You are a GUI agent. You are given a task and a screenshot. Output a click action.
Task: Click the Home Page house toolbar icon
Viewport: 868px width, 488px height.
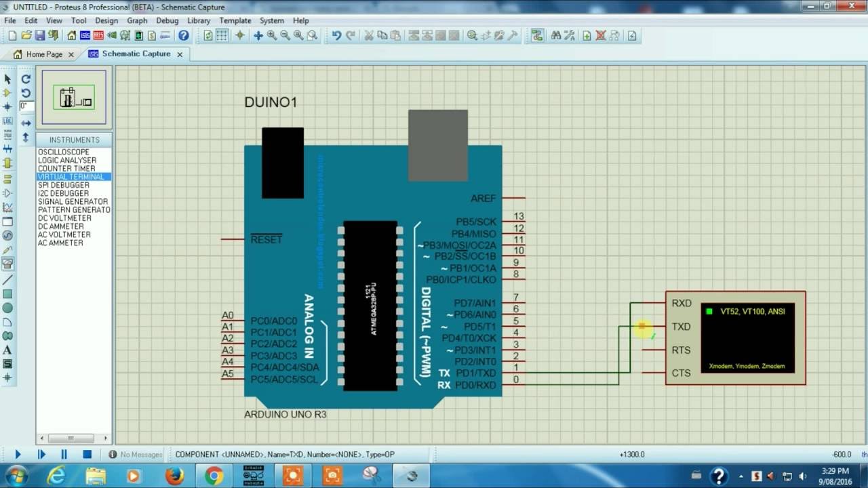72,35
